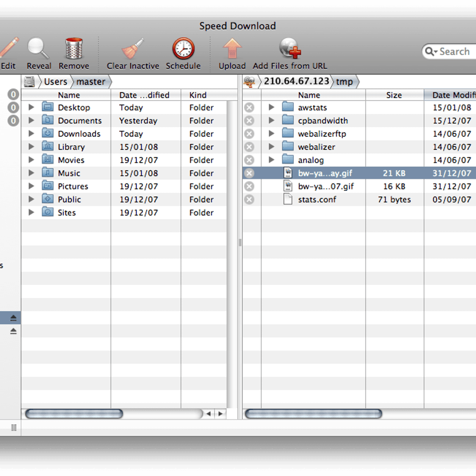Sort remote files by Date Modified column
476x476 pixels.
point(450,95)
